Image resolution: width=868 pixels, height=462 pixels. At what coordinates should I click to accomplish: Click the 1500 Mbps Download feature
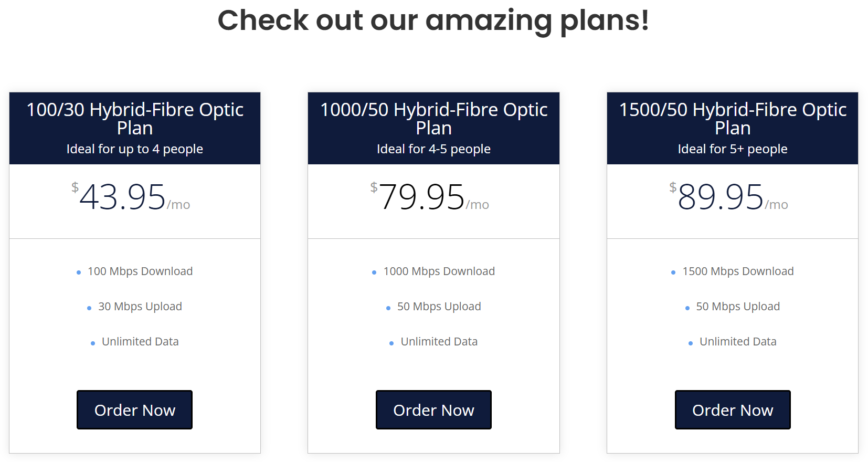tap(738, 271)
